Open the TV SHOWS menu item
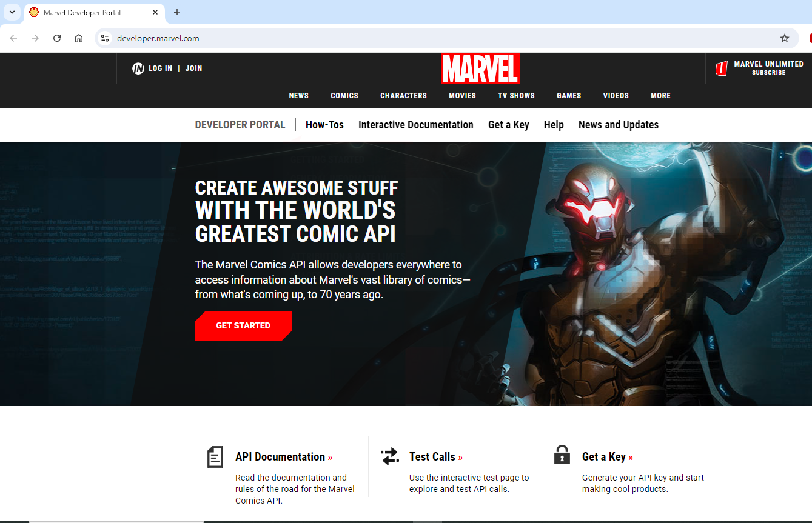This screenshot has height=523, width=812. point(517,96)
